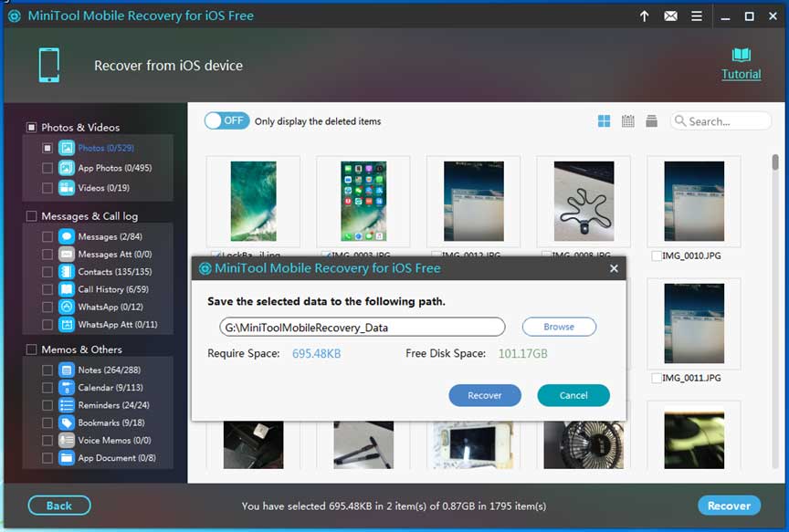This screenshot has height=532, width=789.
Task: Close the save path dialog
Action: [614, 268]
